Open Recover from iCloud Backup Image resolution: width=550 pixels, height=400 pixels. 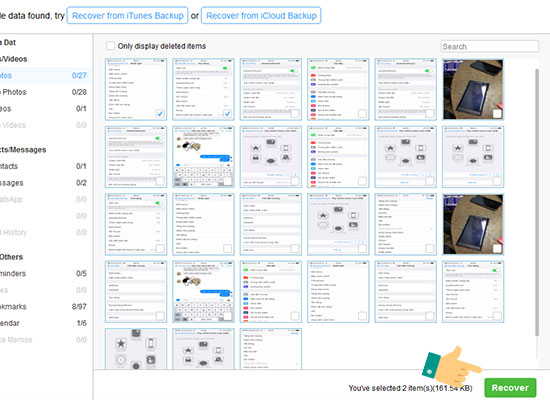click(x=261, y=16)
